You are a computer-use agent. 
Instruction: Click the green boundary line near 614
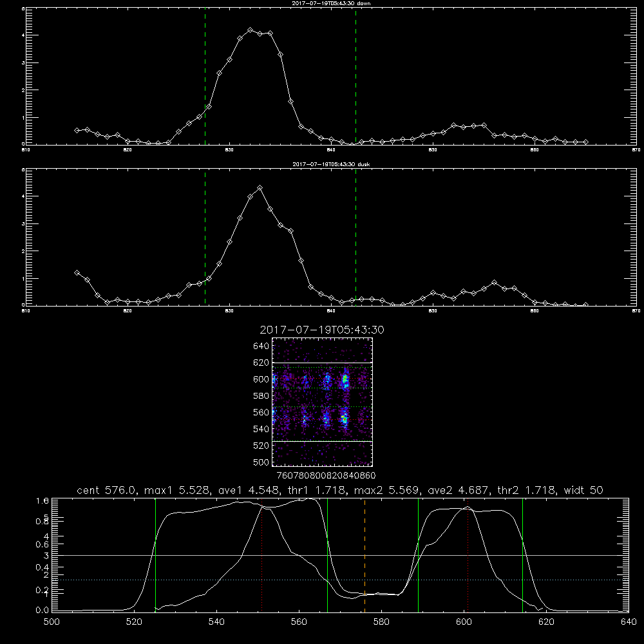522,555
